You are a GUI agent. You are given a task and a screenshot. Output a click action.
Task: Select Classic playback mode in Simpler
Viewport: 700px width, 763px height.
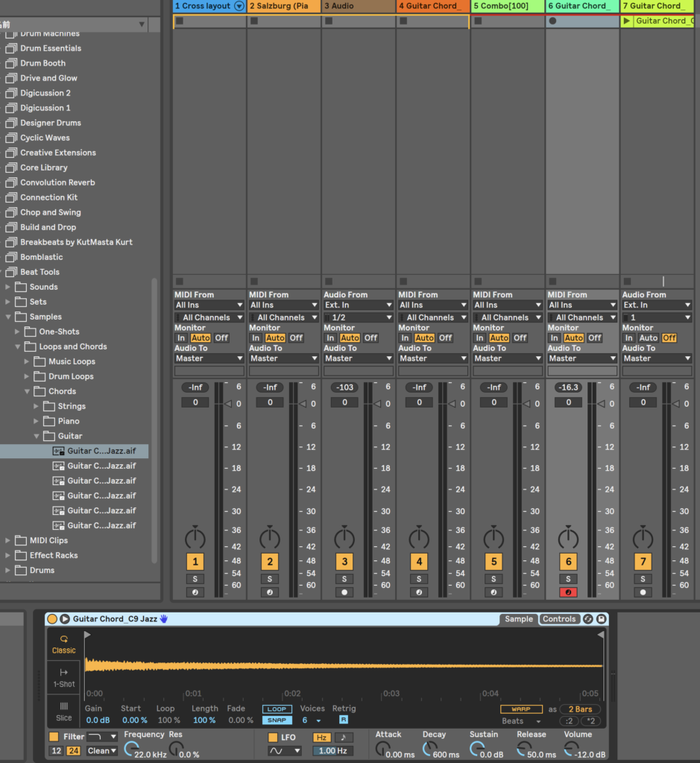63,644
